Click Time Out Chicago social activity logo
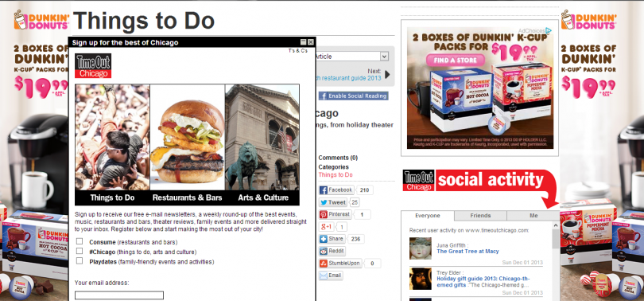Viewport: 644px width, 301px height. click(x=418, y=181)
